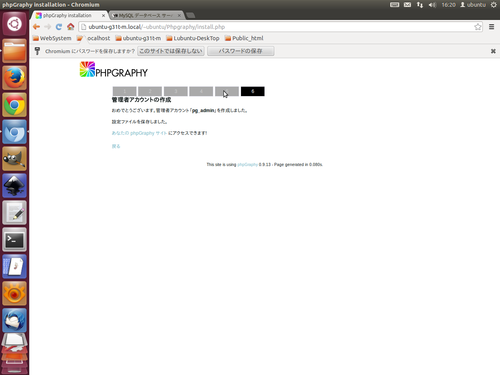Open the Public_html bookmark folder
The width and height of the screenshot is (500, 375).
(244, 38)
